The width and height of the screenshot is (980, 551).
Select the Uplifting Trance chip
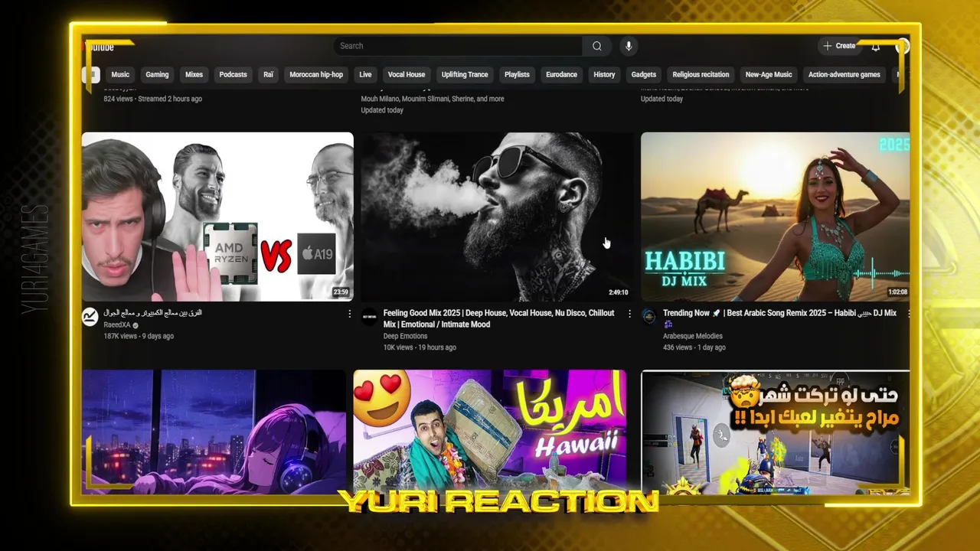[x=465, y=74]
